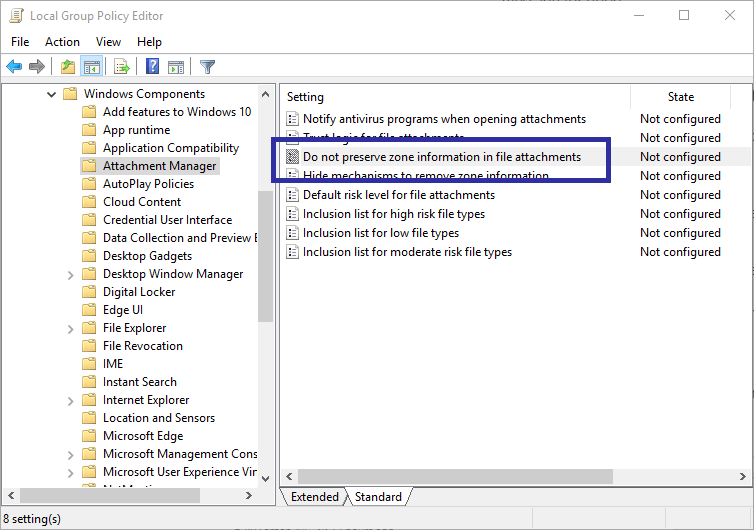754x530 pixels.
Task: Open Help via blue question mark icon
Action: tap(153, 67)
